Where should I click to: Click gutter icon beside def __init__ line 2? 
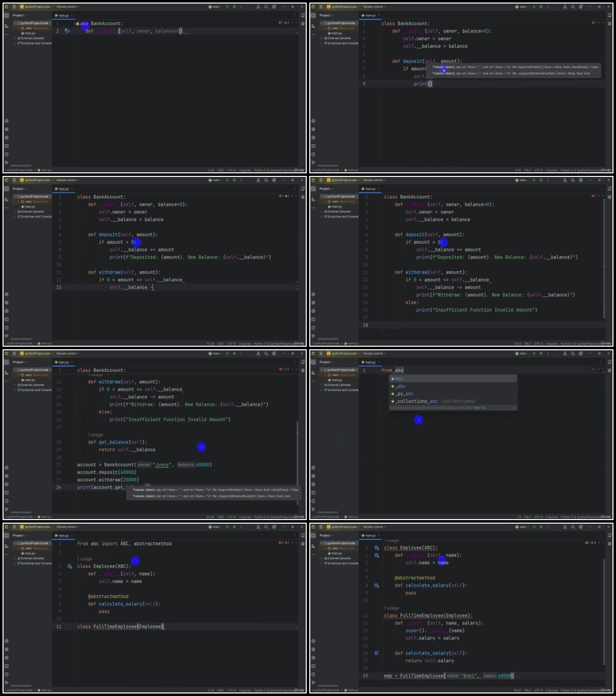(x=67, y=31)
